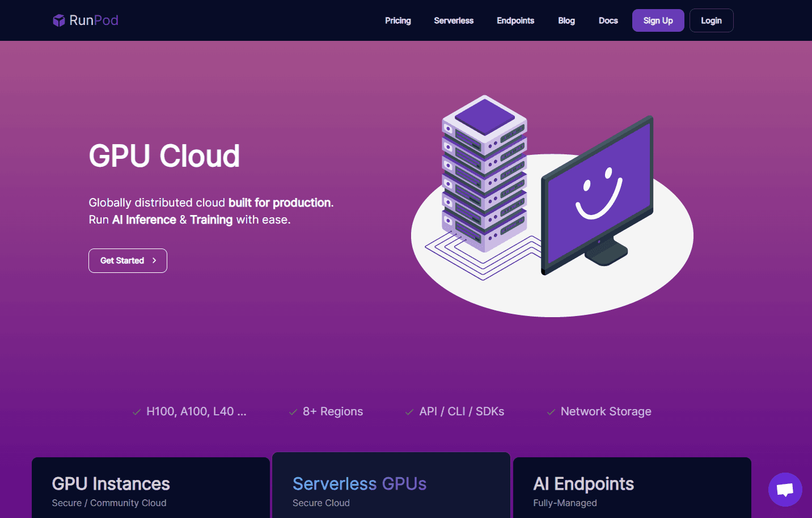Image resolution: width=812 pixels, height=518 pixels.
Task: Visit the Blog link
Action: click(566, 20)
